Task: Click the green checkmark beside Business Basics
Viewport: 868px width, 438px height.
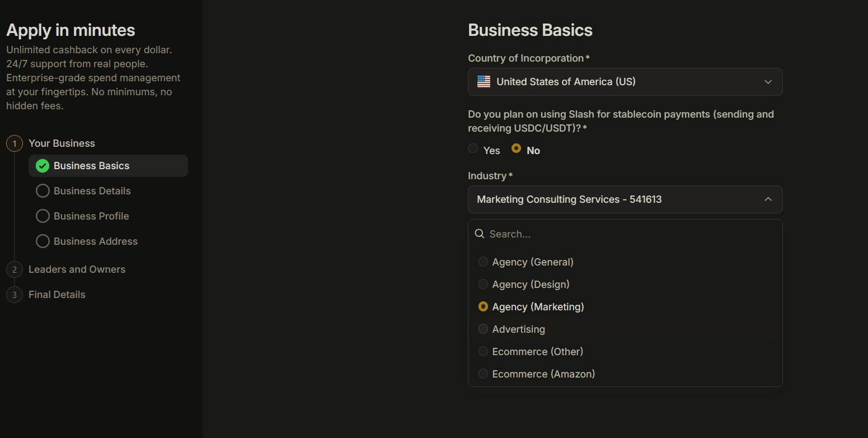Action: point(43,166)
